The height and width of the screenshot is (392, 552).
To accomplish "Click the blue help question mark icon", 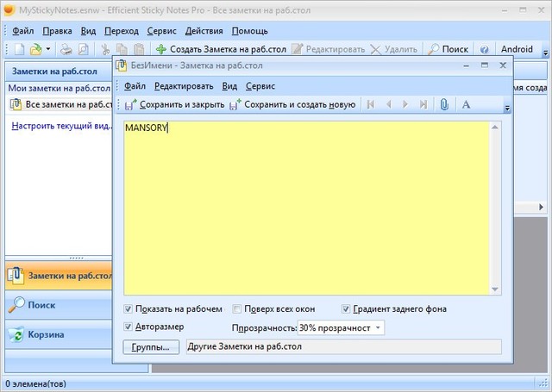I will pyautogui.click(x=484, y=49).
